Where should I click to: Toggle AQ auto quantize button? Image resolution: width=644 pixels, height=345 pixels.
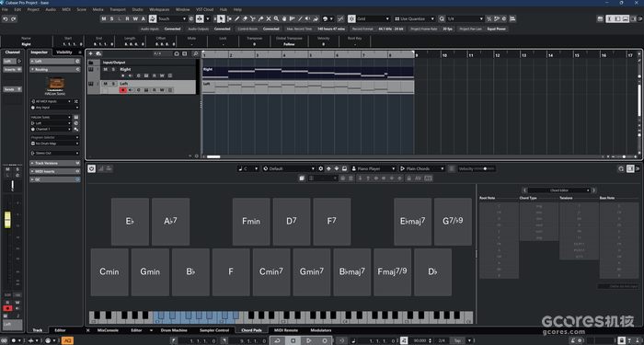tap(67, 341)
